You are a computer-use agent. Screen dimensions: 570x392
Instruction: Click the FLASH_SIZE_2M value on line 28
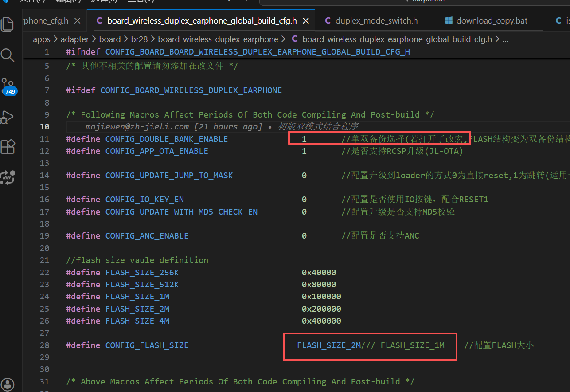click(x=329, y=345)
